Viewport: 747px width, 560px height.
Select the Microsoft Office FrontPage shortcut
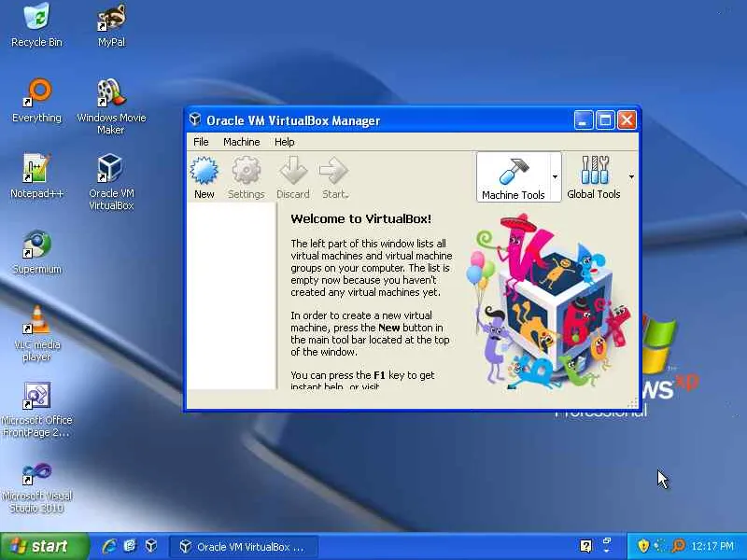(x=36, y=410)
